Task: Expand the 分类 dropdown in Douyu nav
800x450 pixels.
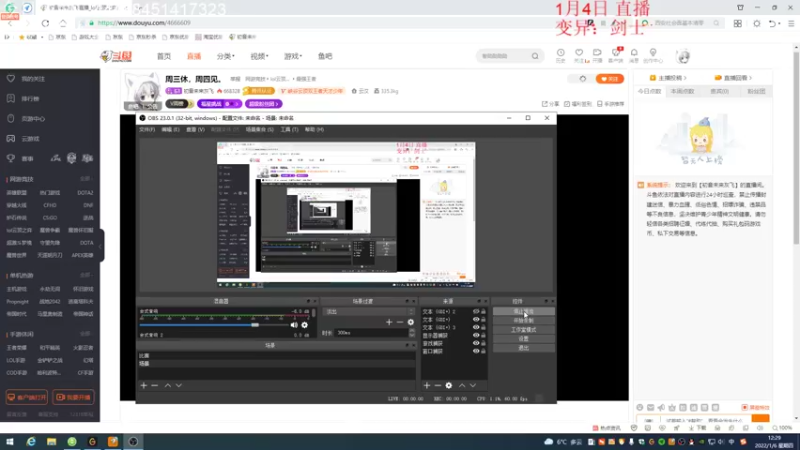Action: pos(226,56)
